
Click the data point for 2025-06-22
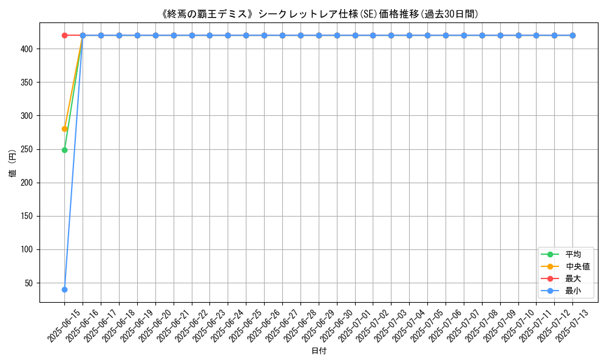click(x=192, y=36)
